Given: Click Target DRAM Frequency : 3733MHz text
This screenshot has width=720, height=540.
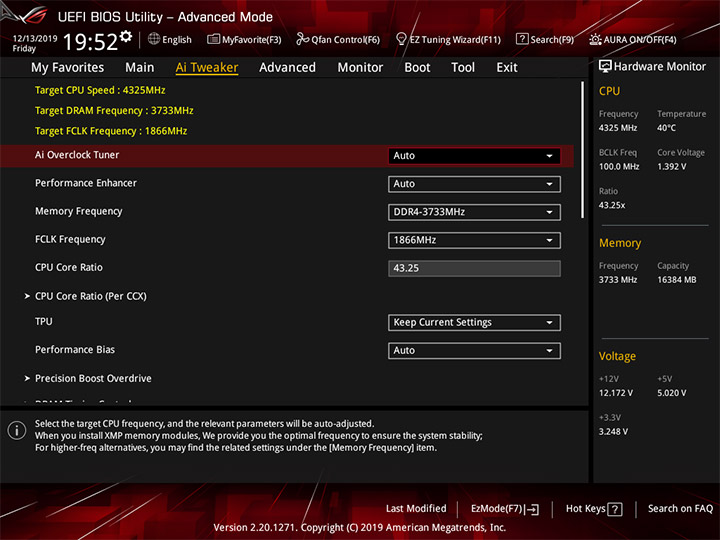Looking at the screenshot, I should pyautogui.click(x=114, y=111).
